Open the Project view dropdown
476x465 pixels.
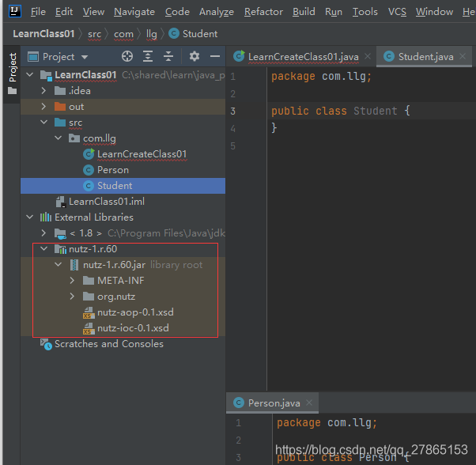coord(85,57)
